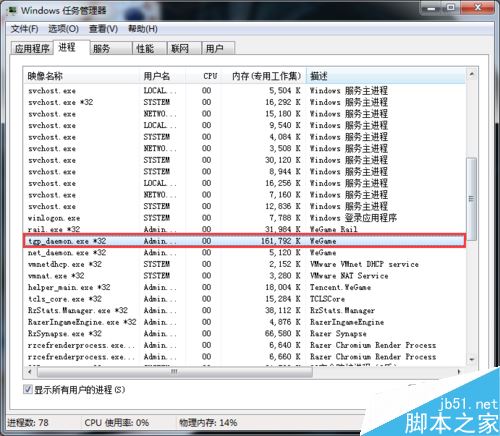Click the 30,120 K memory value
Screen dimensions: 500x436
tap(283, 160)
